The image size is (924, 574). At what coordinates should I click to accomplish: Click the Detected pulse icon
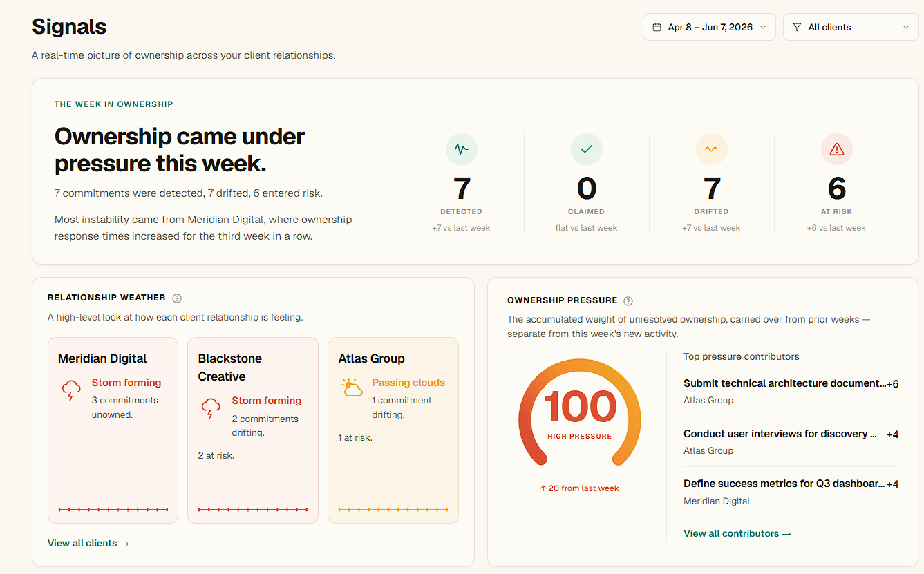click(462, 149)
